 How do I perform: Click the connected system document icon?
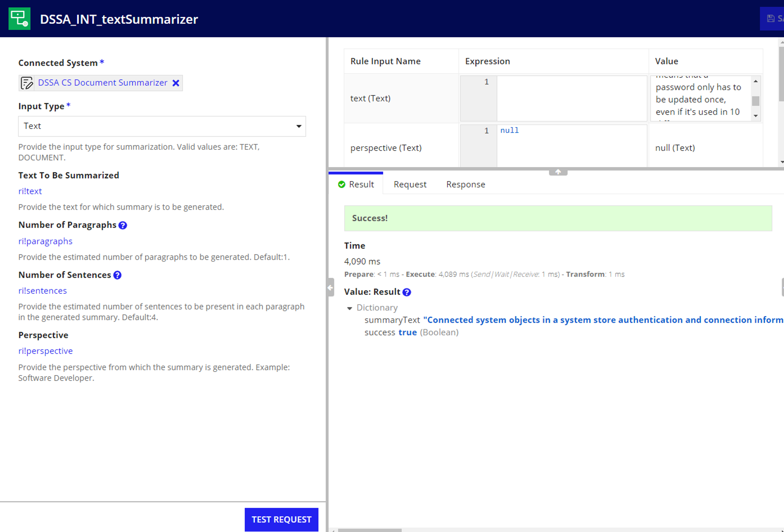pyautogui.click(x=27, y=83)
